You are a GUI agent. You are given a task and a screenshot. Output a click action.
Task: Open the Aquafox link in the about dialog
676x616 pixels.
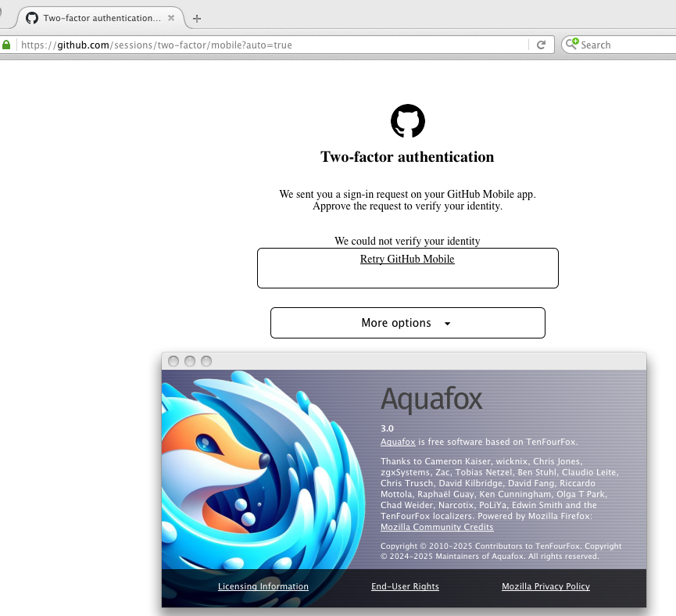[398, 442]
